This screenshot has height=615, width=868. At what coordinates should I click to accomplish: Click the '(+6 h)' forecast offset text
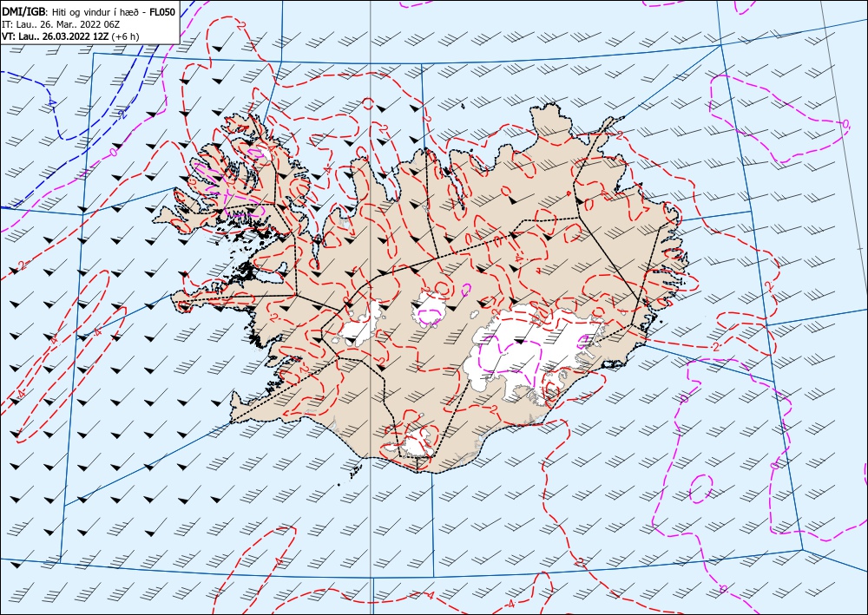pos(125,36)
